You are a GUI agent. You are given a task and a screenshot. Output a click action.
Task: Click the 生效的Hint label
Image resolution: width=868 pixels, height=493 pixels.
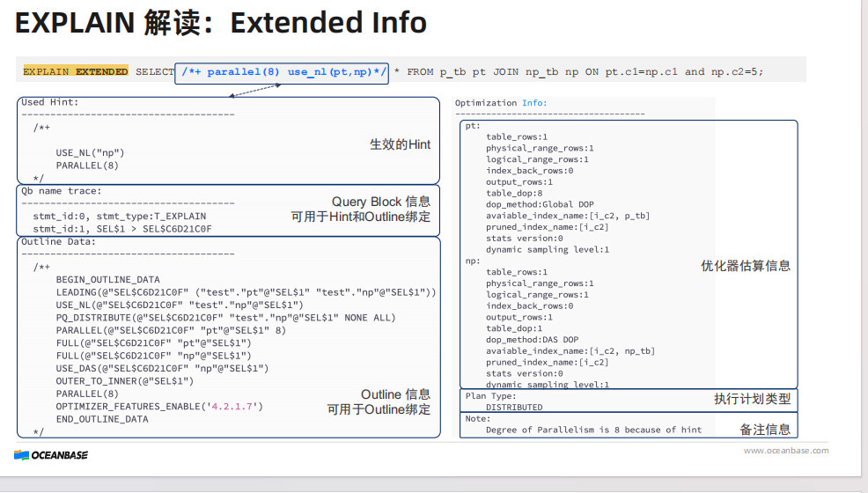tap(400, 144)
